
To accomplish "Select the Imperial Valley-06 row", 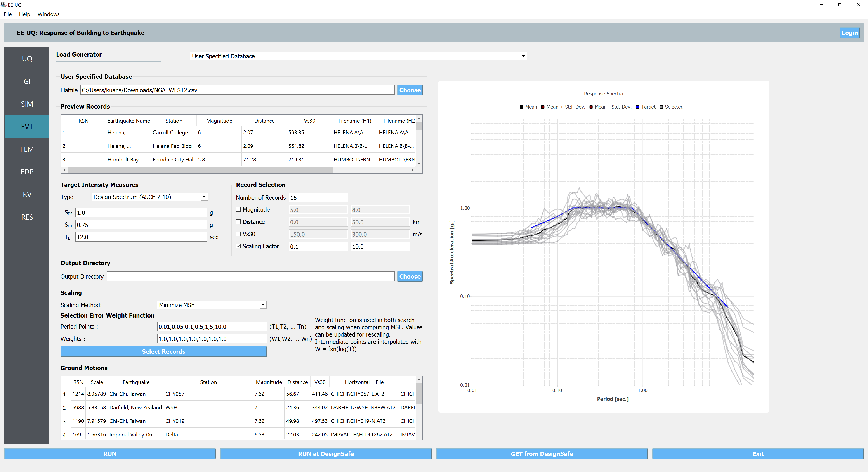I will point(238,435).
